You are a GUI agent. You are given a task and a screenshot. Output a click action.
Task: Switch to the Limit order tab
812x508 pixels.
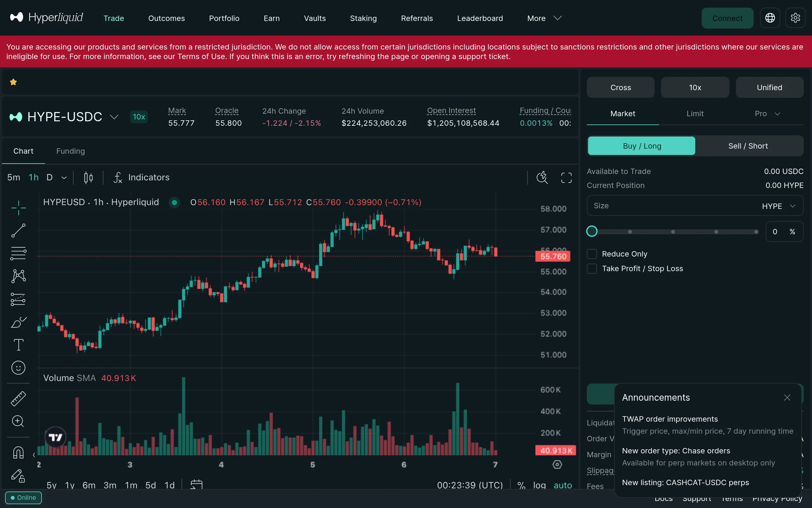(695, 114)
